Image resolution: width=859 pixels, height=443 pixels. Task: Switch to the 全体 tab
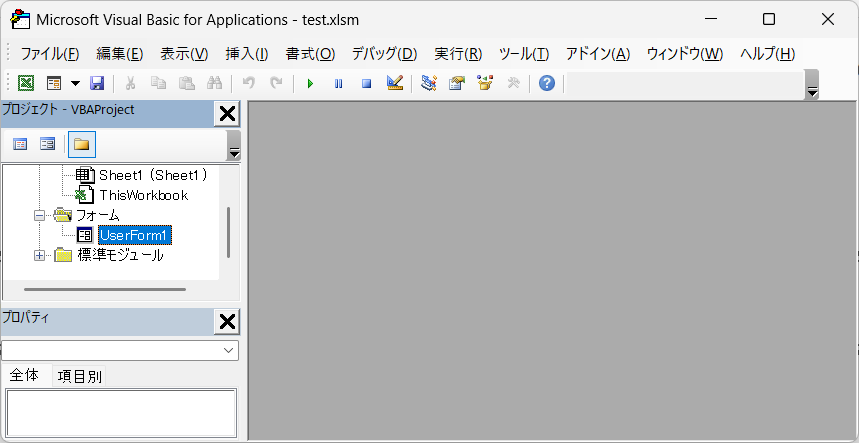point(25,376)
